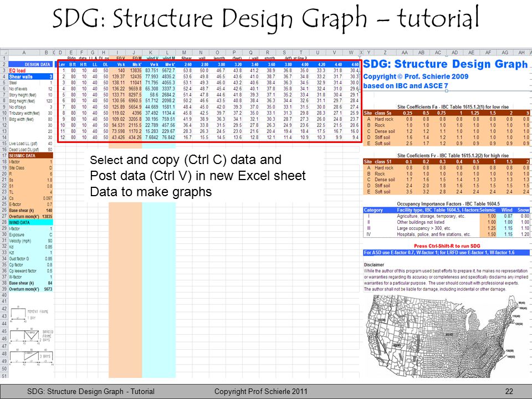This screenshot has width=532, height=399.
Task: Select column header A
Action: [x=24, y=53]
